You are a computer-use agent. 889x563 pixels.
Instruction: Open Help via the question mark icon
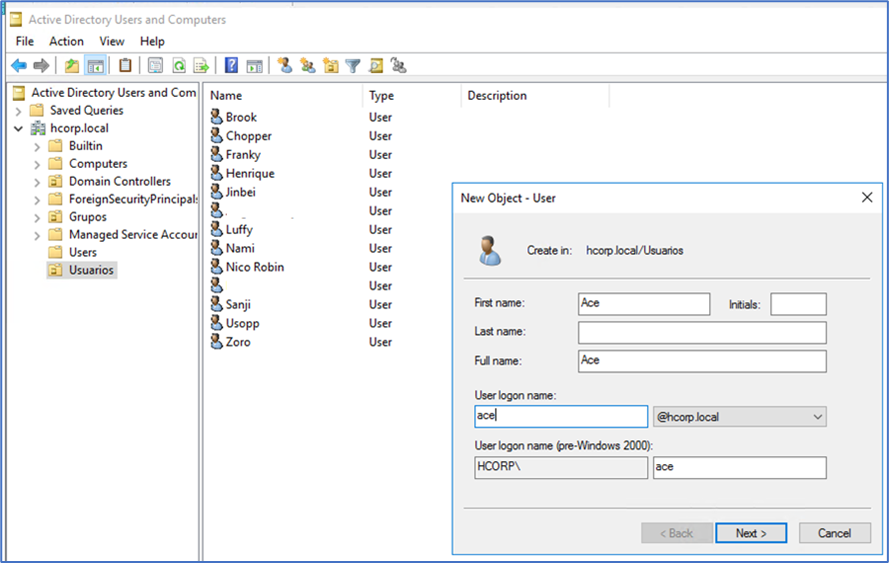(231, 66)
